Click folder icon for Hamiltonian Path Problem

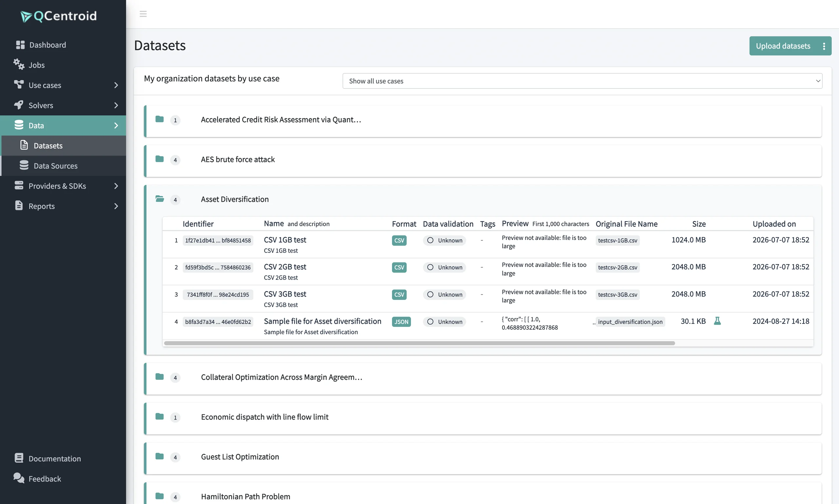point(159,496)
